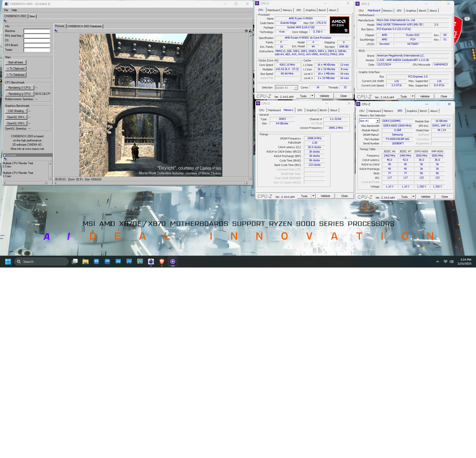Switch to the View tab in Cinebench
The image size is (476, 458).
[x=32, y=16]
